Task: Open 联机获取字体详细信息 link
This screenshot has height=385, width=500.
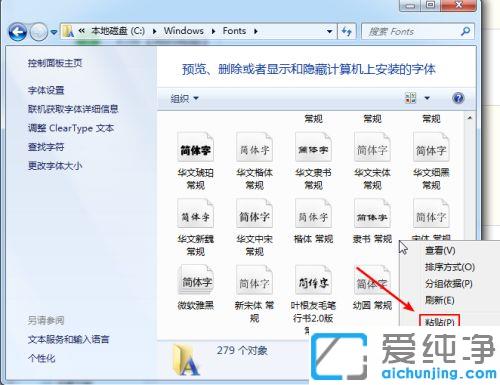Action: (73, 109)
